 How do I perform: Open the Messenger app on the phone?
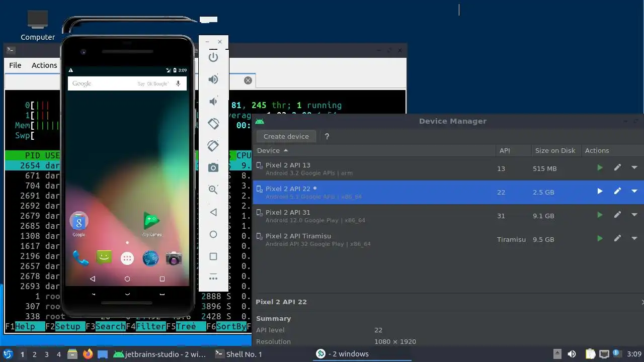coord(104,258)
